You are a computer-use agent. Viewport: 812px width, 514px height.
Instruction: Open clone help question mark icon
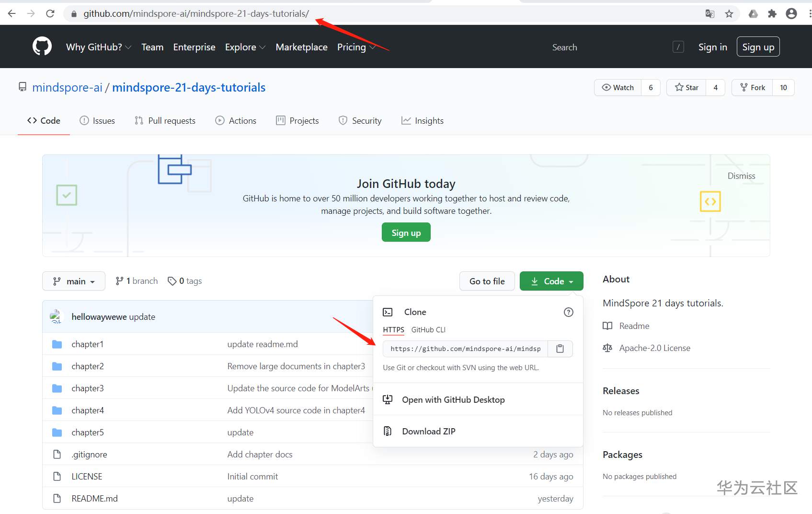(x=569, y=312)
